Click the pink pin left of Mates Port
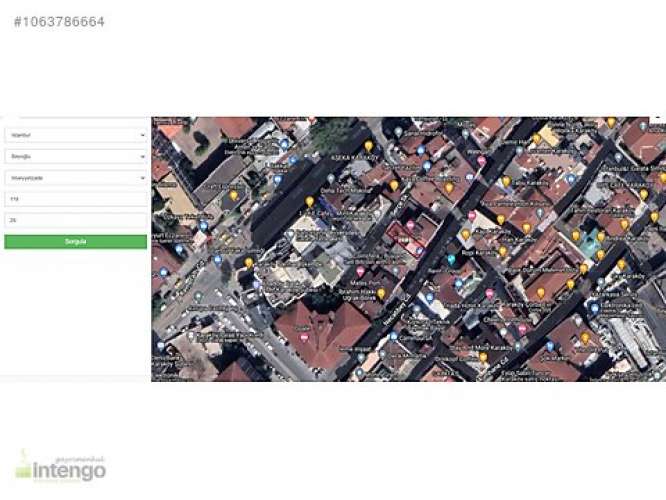This screenshot has width=666, height=500. 361,272
